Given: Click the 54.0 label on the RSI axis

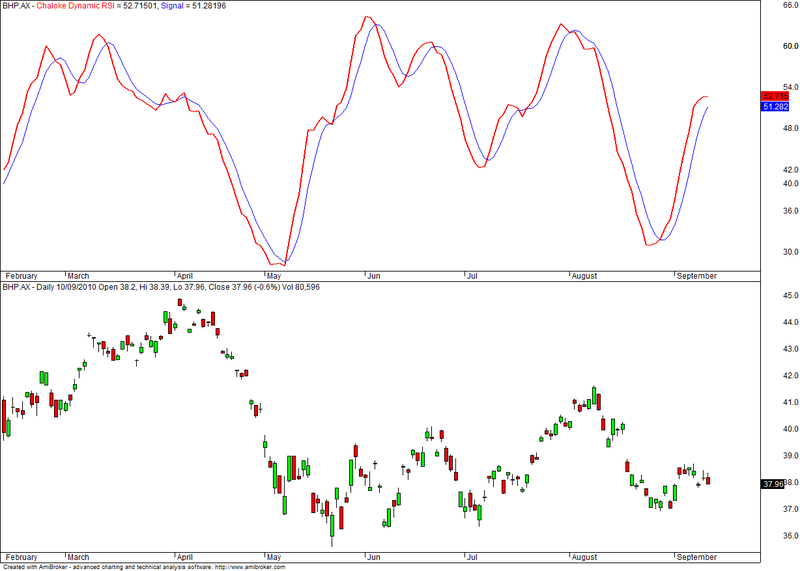Looking at the screenshot, I should click(790, 87).
